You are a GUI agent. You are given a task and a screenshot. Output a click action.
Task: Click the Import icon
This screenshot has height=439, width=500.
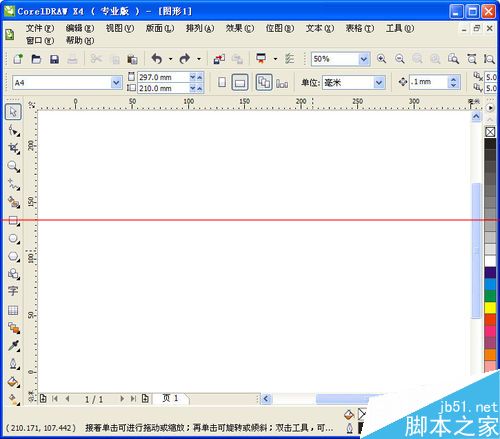219,59
